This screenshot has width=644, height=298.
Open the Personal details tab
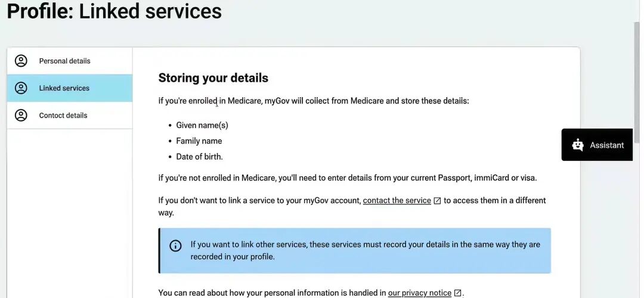point(64,61)
